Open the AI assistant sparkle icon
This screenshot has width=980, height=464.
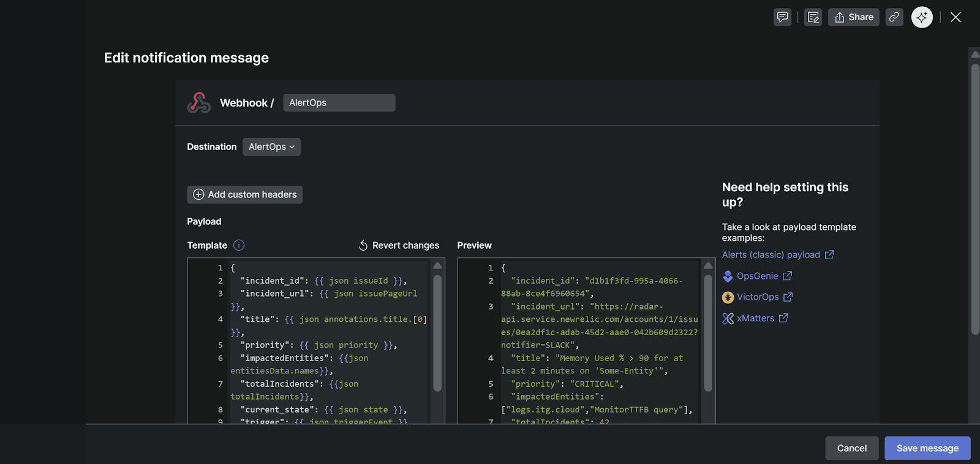[x=922, y=17]
